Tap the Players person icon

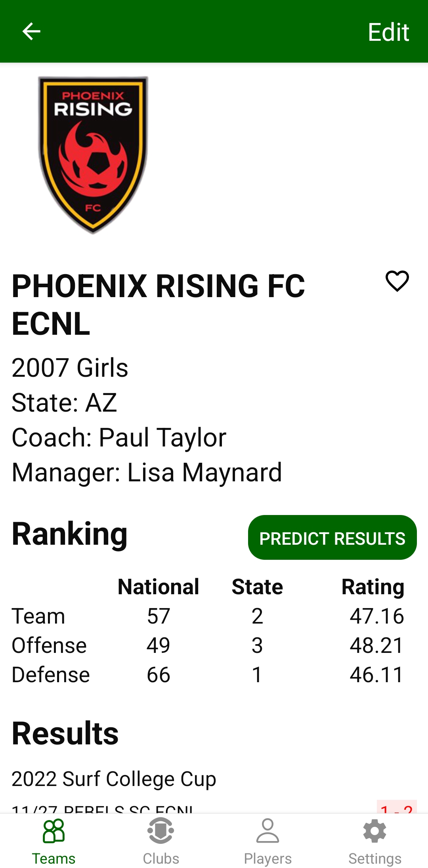pos(268,831)
